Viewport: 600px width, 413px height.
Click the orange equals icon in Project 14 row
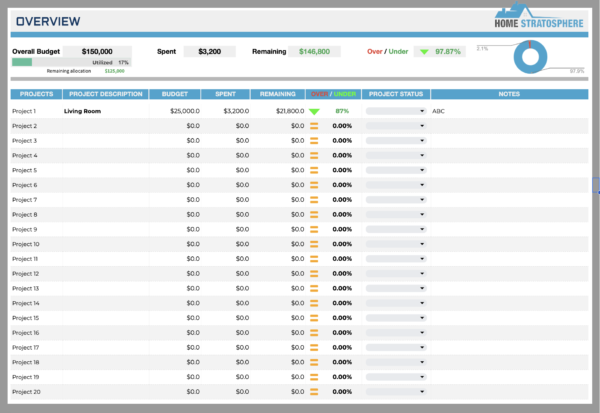click(x=314, y=303)
